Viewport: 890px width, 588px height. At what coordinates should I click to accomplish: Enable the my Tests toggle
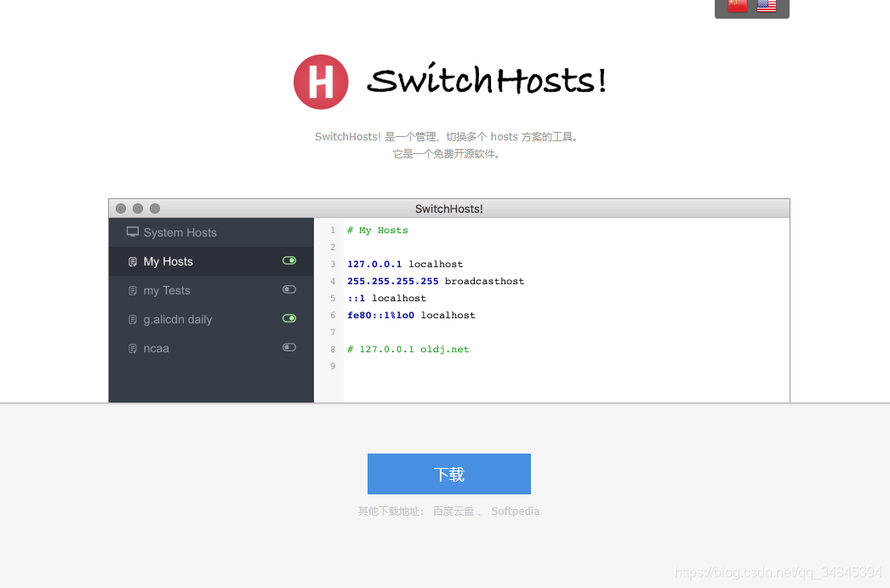point(289,289)
